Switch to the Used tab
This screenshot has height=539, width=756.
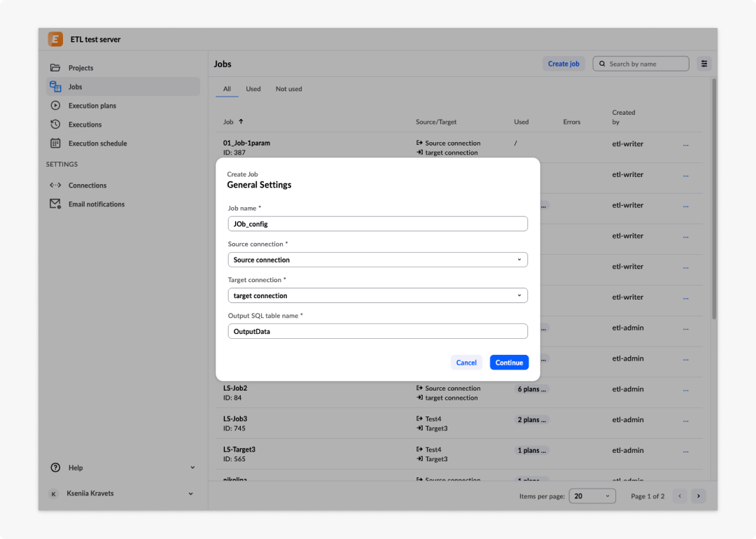[x=253, y=89]
